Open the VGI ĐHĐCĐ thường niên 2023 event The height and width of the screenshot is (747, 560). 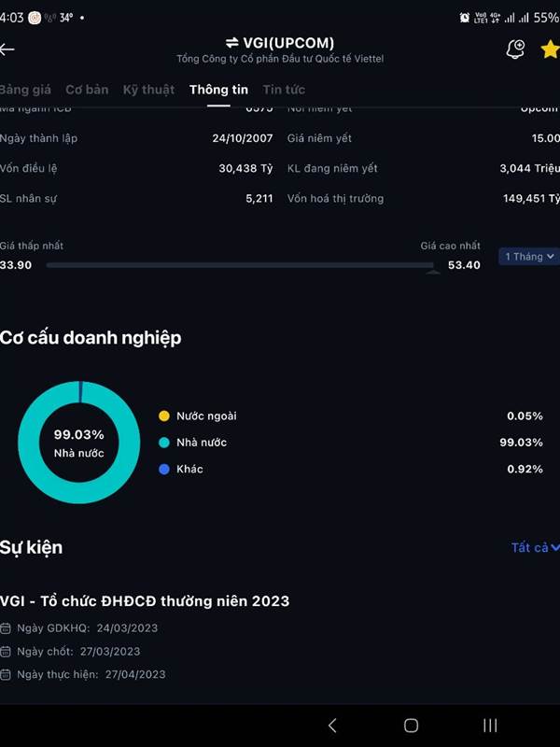(x=145, y=601)
